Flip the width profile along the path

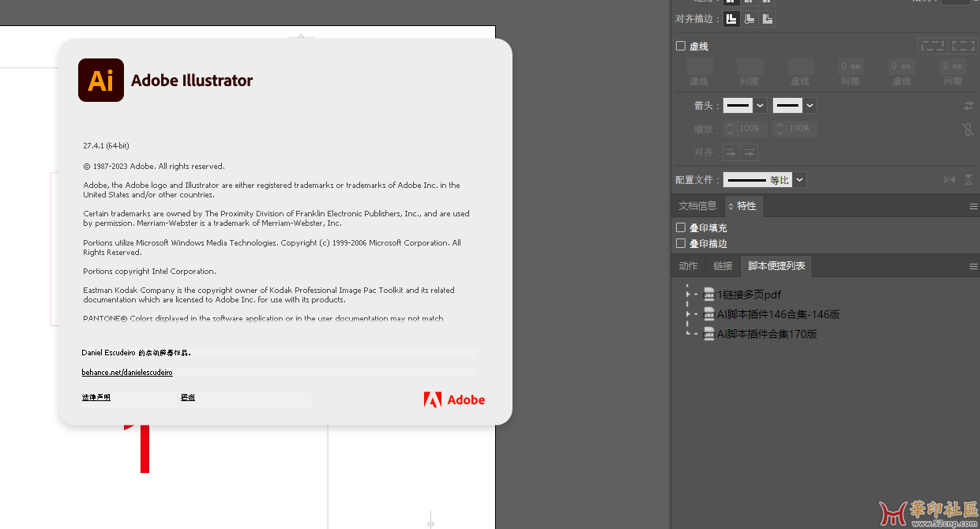tap(949, 180)
